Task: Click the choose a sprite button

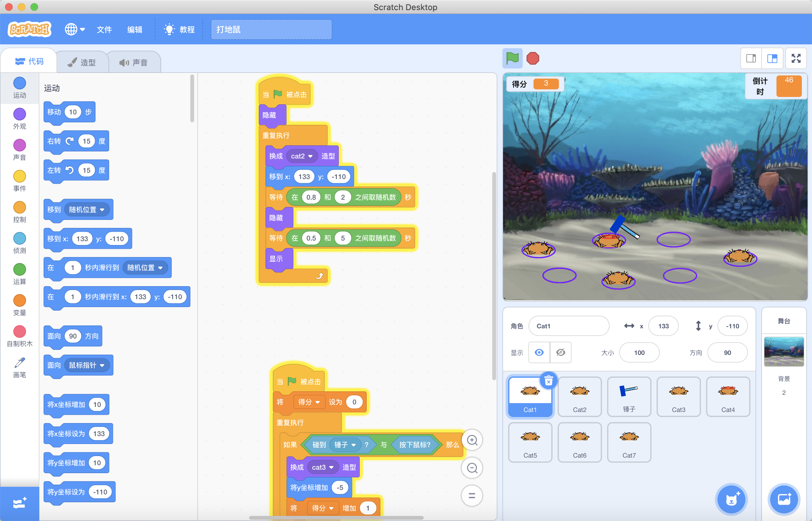Action: click(731, 499)
